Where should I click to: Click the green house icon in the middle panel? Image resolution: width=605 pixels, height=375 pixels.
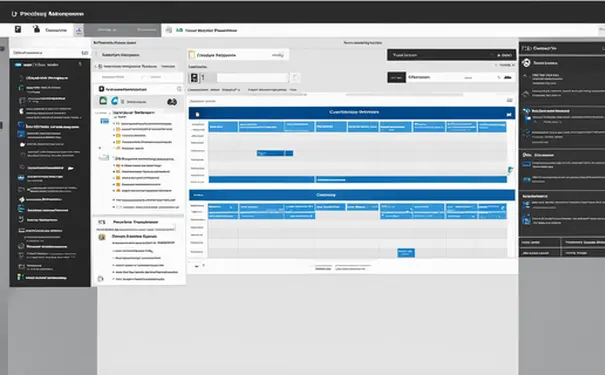103,101
